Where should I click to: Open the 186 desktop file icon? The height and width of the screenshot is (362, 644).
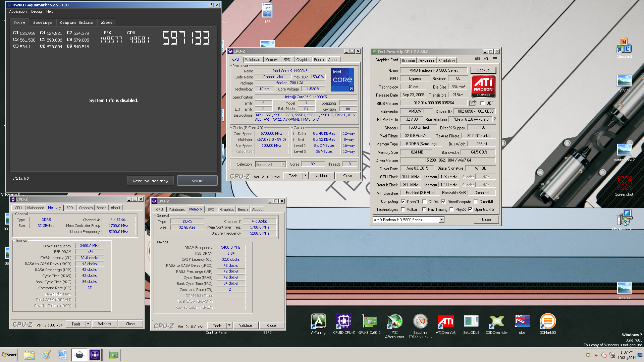tap(267, 13)
